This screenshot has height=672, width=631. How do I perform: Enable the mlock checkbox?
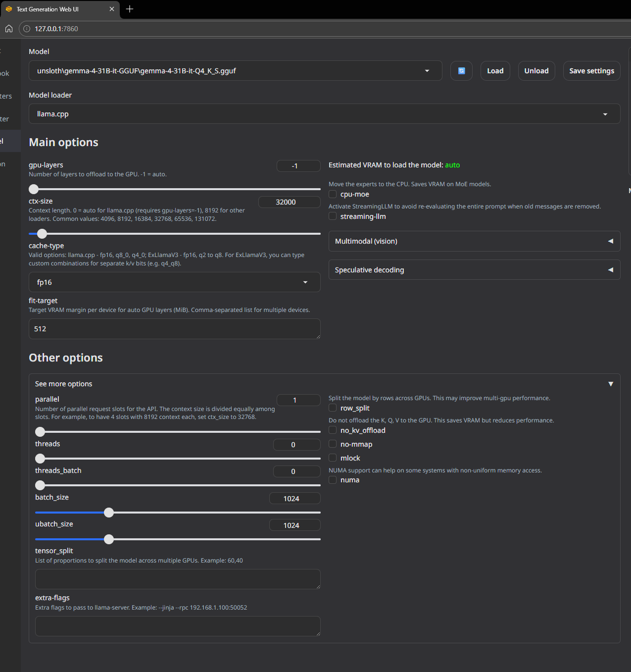coord(333,458)
